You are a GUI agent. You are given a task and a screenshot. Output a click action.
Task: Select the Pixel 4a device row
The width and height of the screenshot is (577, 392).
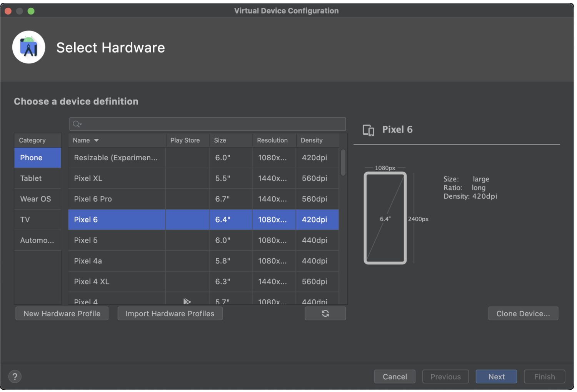tap(203, 261)
